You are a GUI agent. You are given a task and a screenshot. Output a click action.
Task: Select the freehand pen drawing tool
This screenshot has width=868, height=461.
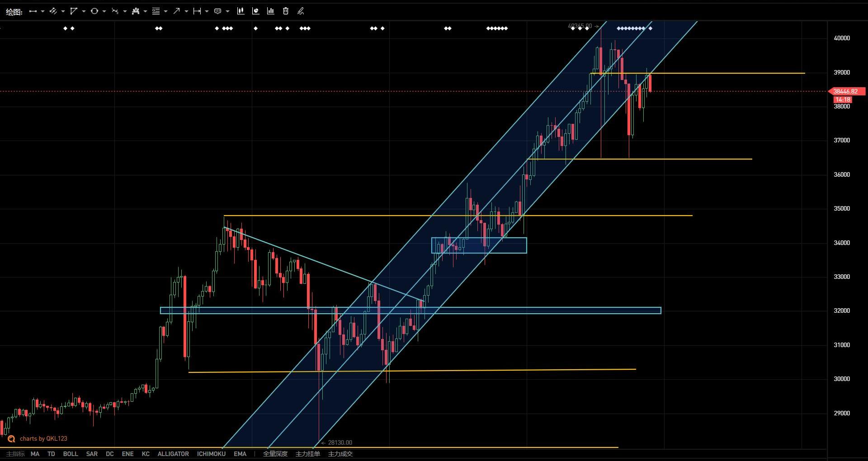[x=301, y=11]
